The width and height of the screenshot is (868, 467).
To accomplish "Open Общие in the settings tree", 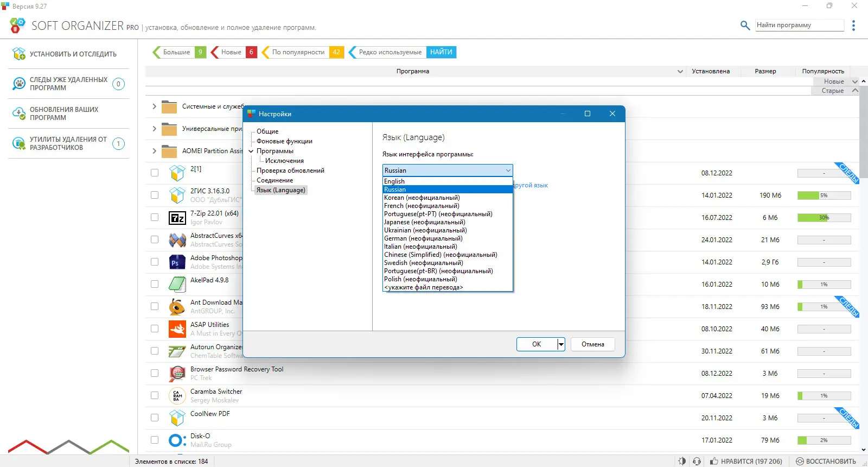I will coord(267,131).
